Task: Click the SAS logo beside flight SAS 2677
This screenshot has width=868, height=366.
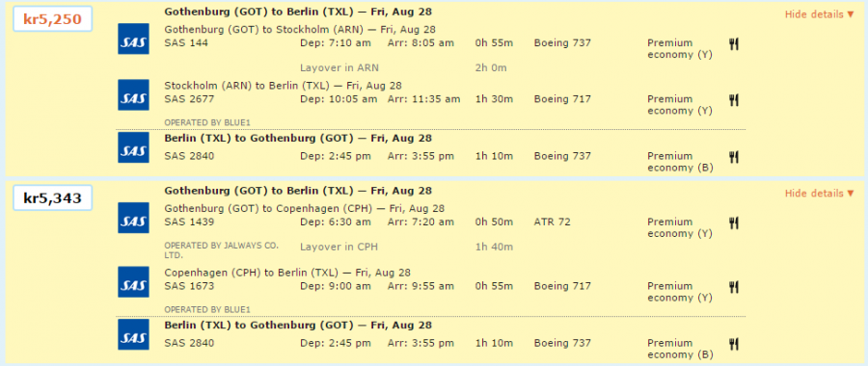Action: point(133,95)
